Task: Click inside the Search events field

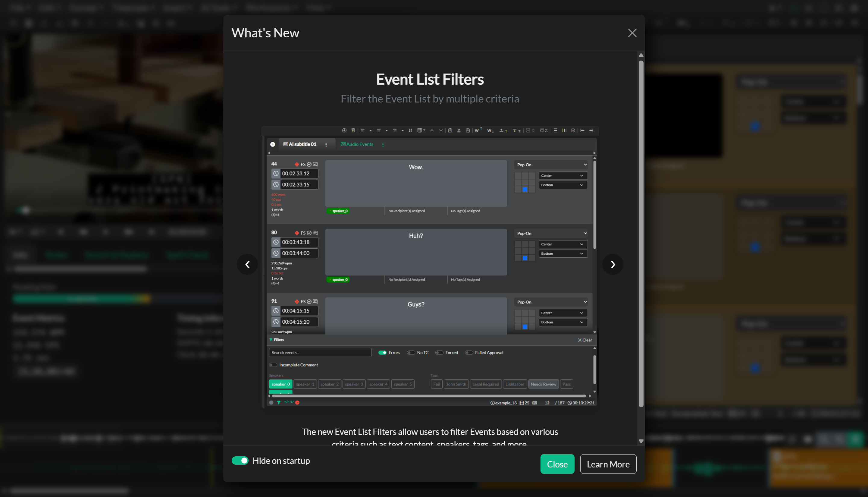Action: coord(320,352)
